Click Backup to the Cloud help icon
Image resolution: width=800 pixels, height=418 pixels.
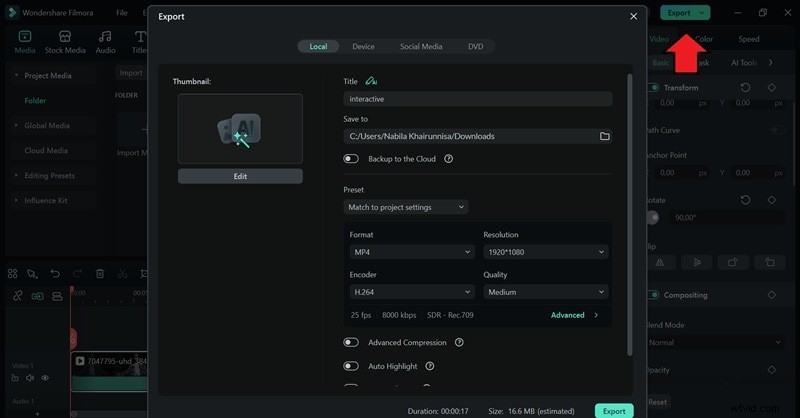pyautogui.click(x=449, y=159)
